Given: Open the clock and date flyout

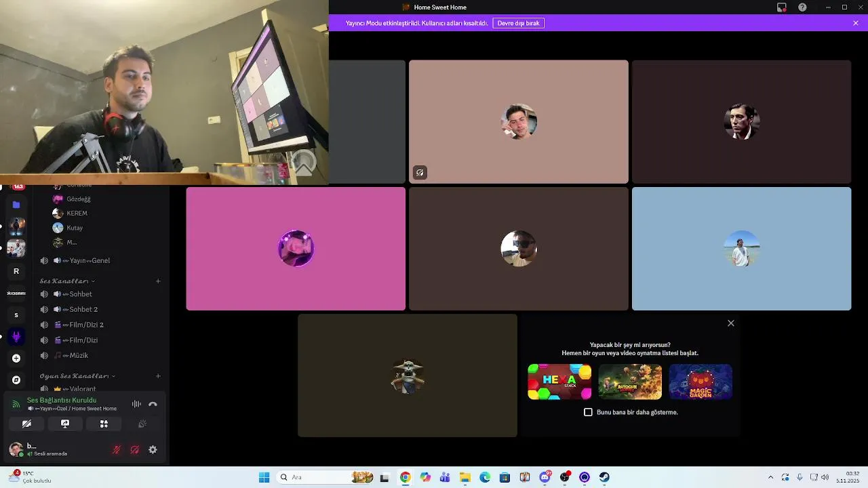Looking at the screenshot, I should [849, 477].
